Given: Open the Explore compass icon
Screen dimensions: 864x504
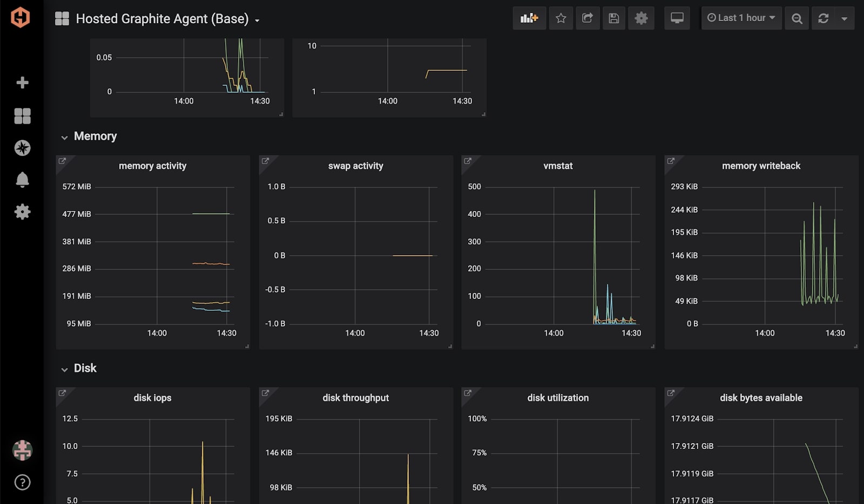Looking at the screenshot, I should [22, 148].
